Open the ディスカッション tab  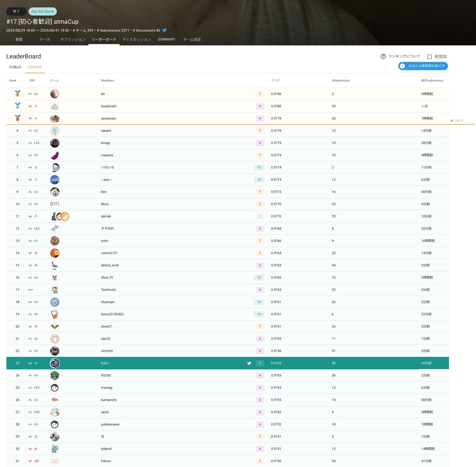(137, 40)
